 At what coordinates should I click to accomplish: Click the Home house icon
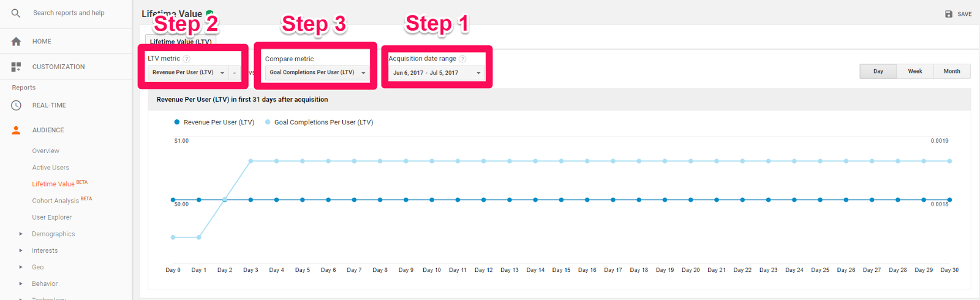click(x=16, y=42)
